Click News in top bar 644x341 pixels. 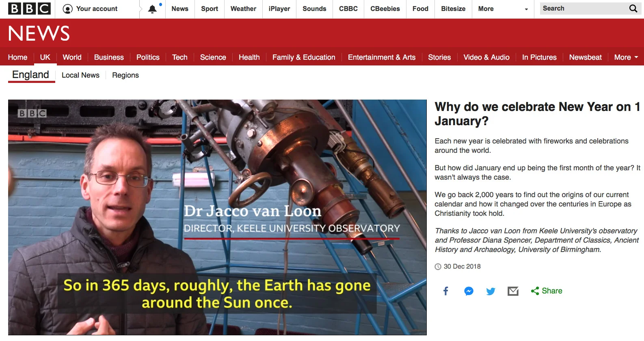tap(180, 9)
